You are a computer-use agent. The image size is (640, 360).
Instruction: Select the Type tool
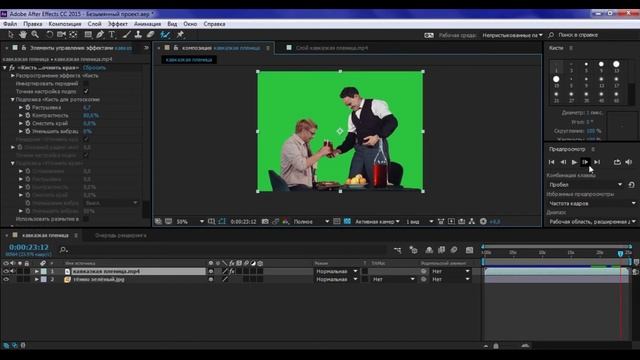coord(111,35)
